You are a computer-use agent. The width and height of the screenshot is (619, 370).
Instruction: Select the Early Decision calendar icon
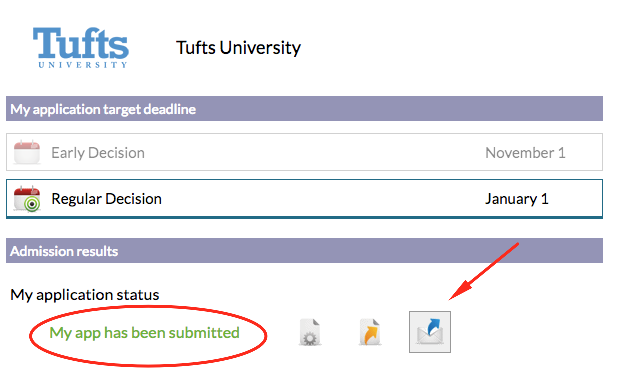coord(27,152)
